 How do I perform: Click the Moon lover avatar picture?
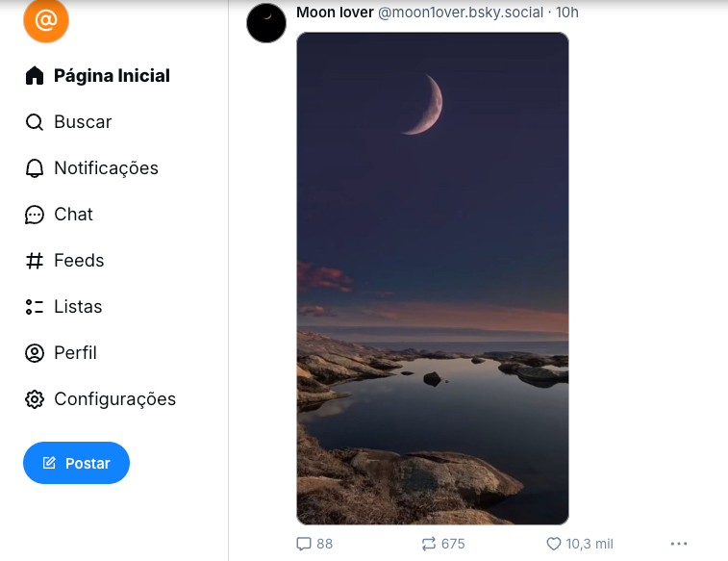(266, 23)
